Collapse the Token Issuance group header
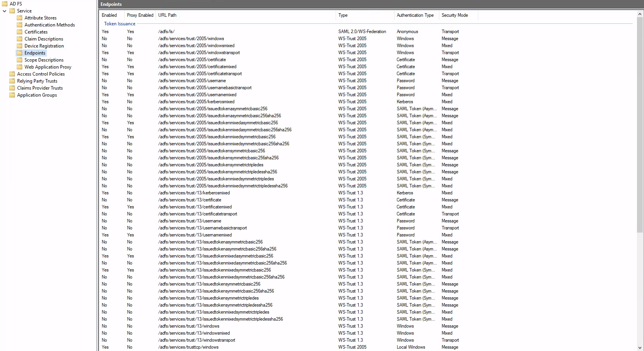 point(120,23)
